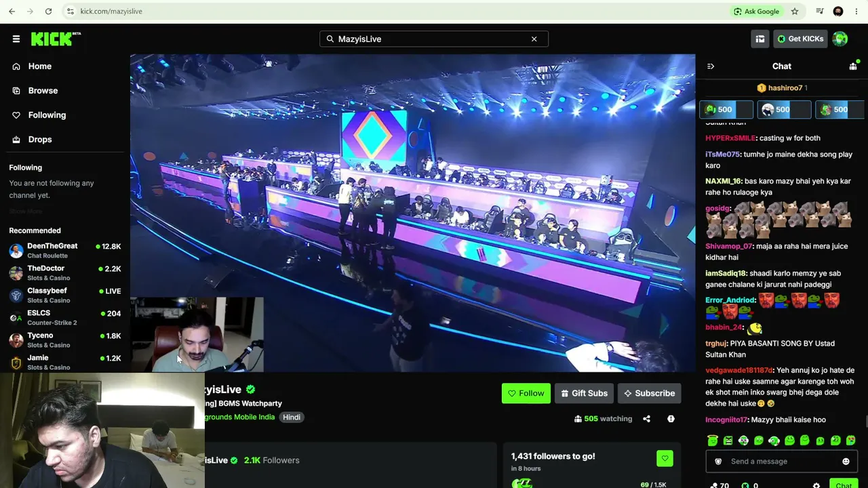
Task: Click the iTsMe075 username in chat
Action: pyautogui.click(x=722, y=155)
